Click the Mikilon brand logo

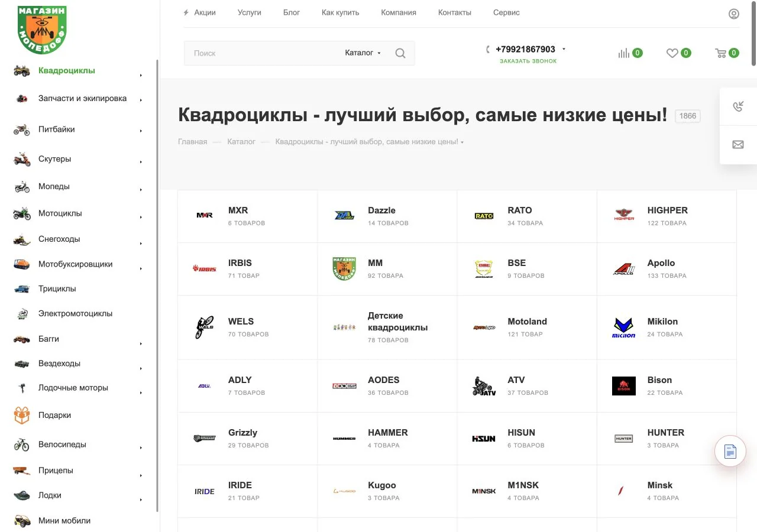click(x=624, y=327)
